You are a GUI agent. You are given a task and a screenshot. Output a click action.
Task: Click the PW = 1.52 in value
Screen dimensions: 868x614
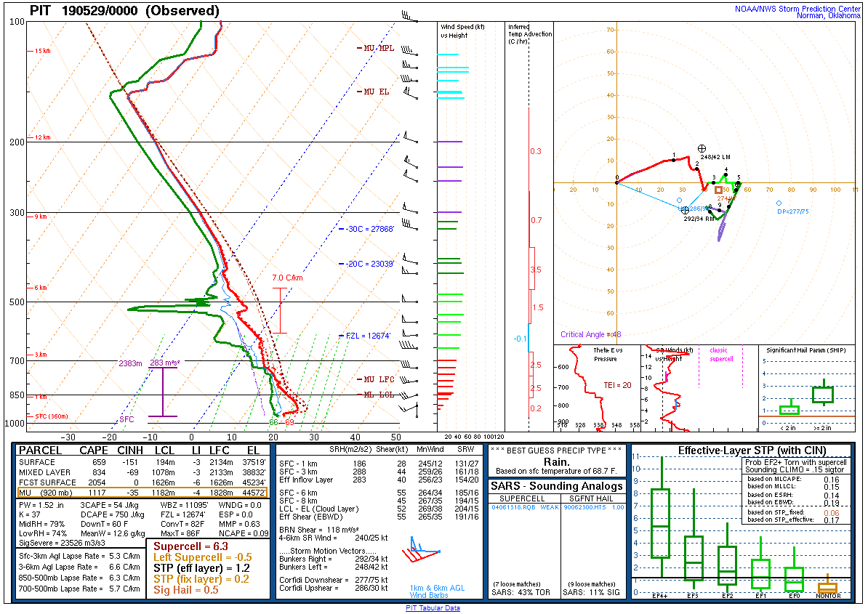[41, 505]
